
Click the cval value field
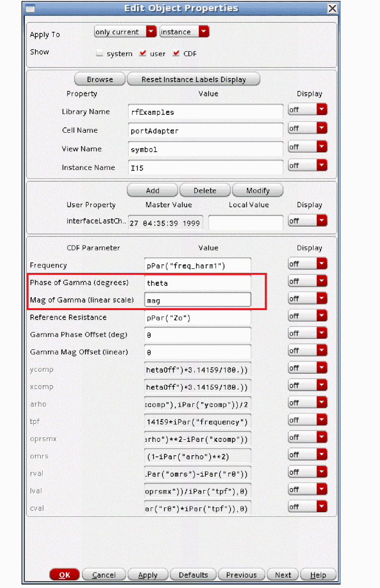coord(198,508)
